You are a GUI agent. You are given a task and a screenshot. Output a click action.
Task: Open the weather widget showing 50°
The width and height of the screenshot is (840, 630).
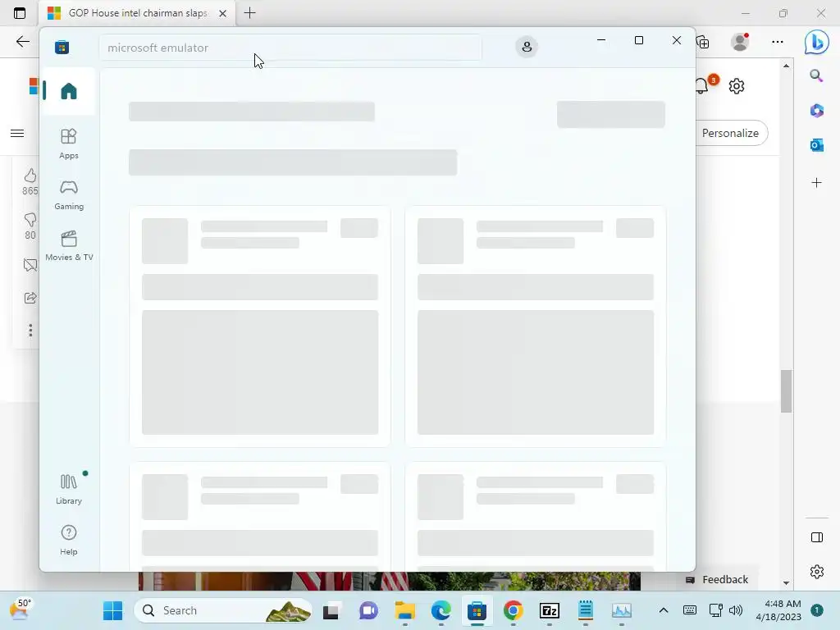[21, 609]
